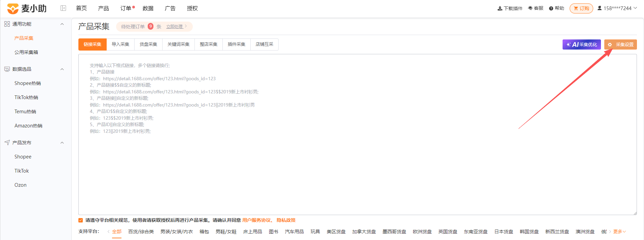Click the 通用功能 grid icon
The image size is (644, 240).
[x=7, y=24]
